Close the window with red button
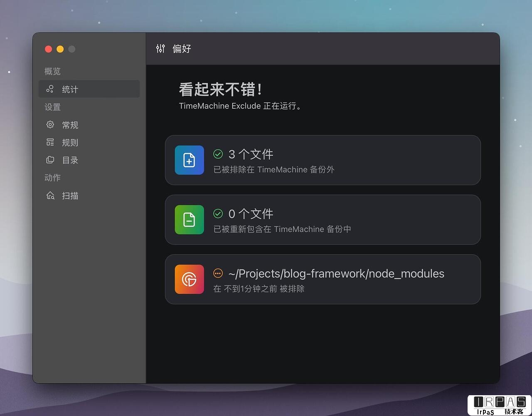 pos(48,49)
